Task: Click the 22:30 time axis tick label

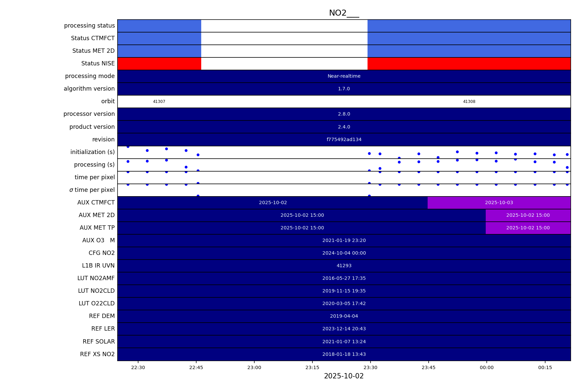Action: 138,367
